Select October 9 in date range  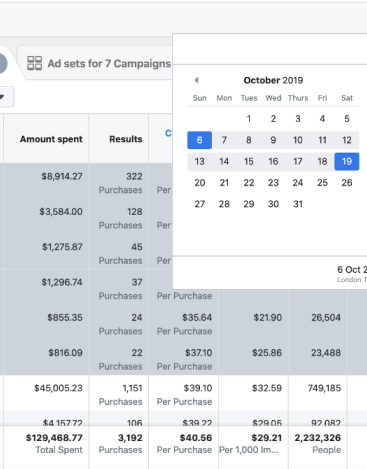point(273,140)
